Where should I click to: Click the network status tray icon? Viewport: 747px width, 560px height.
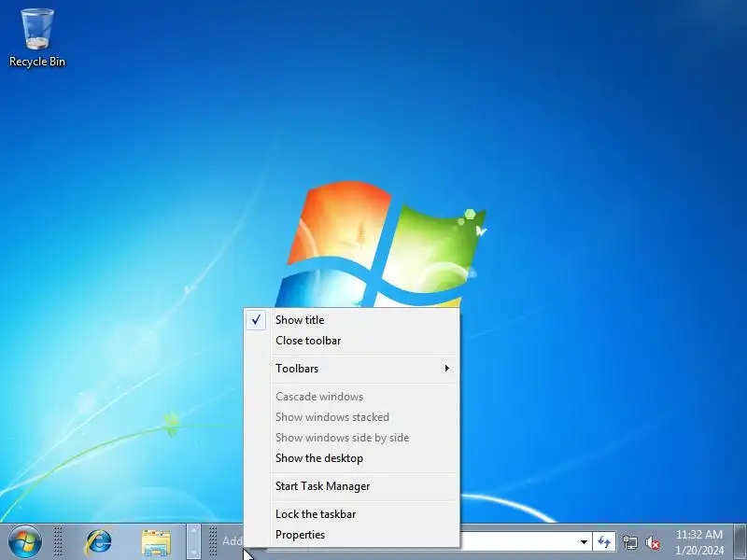click(x=629, y=542)
